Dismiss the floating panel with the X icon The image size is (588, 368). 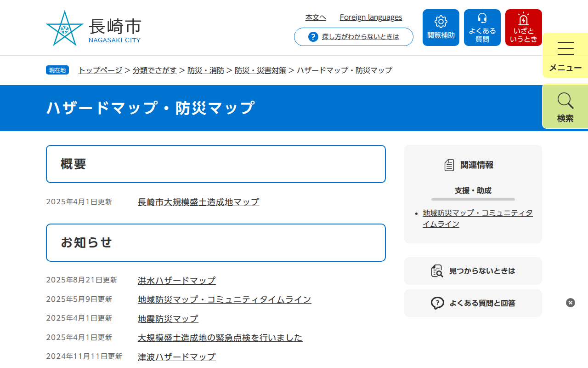571,303
